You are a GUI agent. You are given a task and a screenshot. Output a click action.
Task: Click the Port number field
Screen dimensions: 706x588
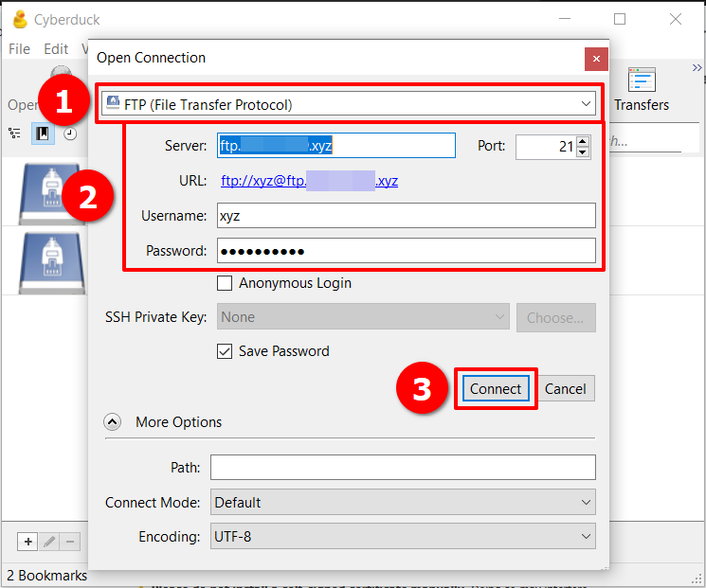(546, 147)
